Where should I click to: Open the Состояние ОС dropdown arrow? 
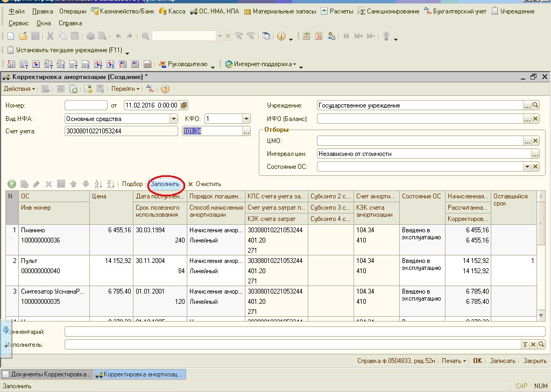click(527, 167)
